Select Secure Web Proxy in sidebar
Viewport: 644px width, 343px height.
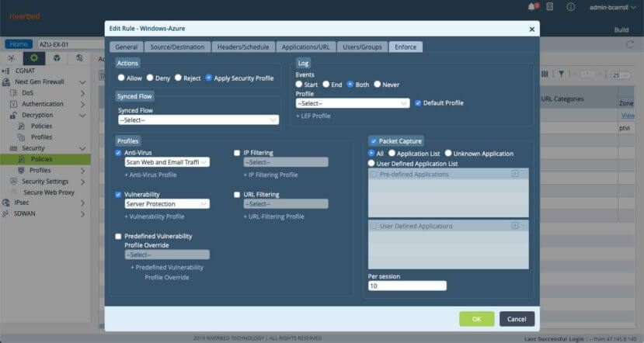coord(49,192)
